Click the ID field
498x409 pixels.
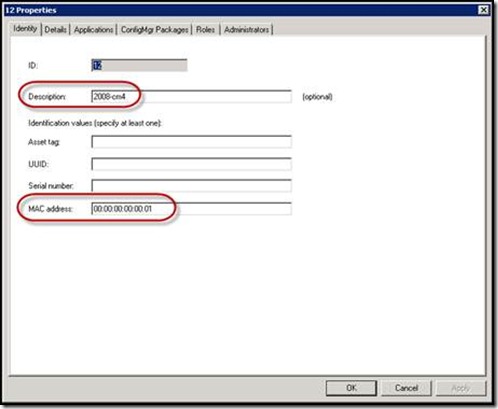tap(139, 65)
